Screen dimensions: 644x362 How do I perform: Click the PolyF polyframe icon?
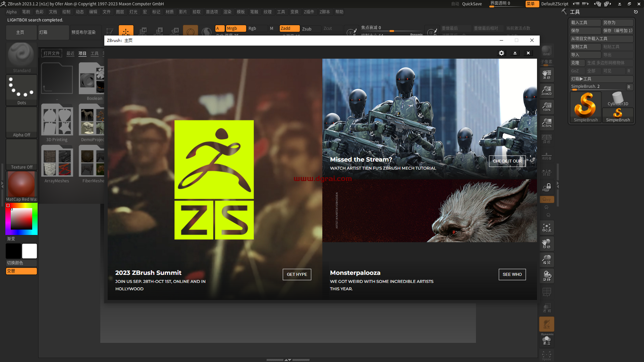pos(547,292)
